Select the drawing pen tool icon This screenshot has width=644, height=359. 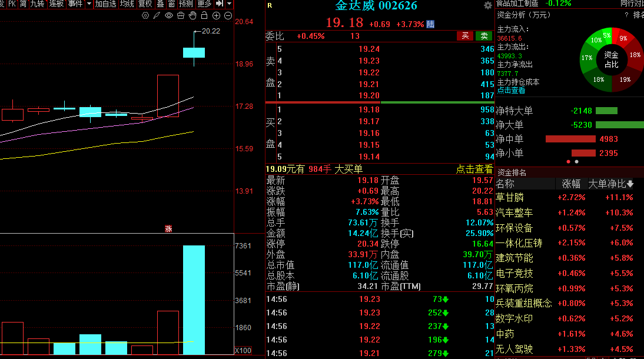157,16
